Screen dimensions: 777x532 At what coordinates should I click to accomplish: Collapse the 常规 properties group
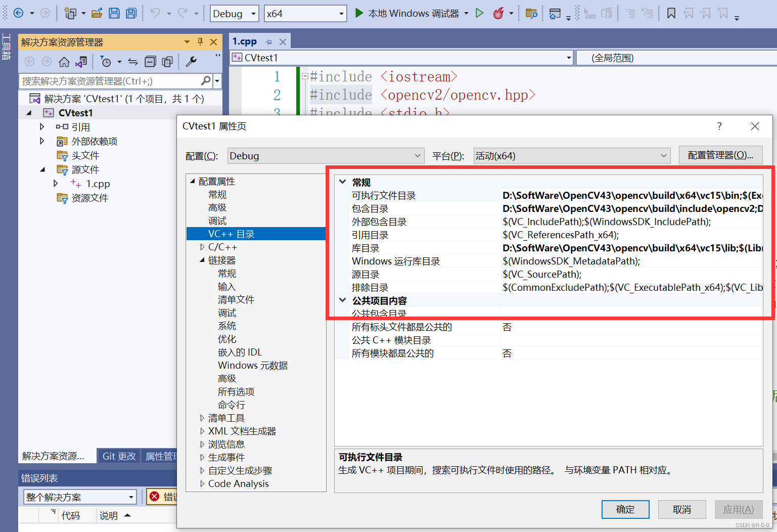(x=342, y=182)
